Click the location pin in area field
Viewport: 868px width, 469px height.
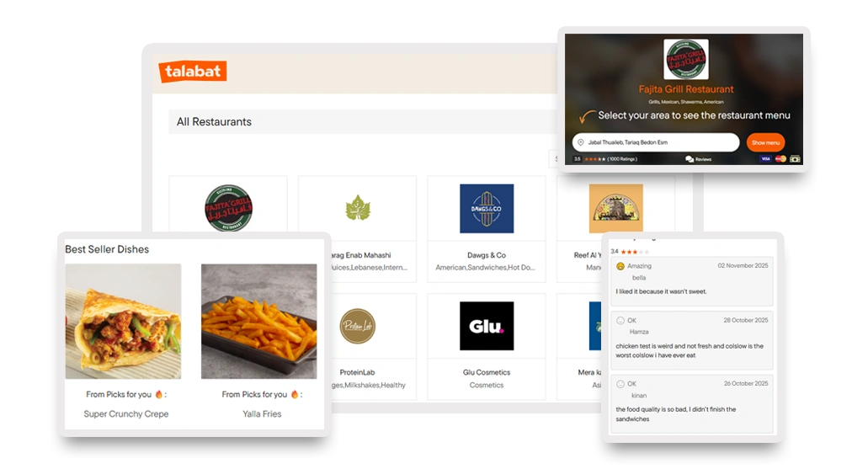[x=580, y=142]
